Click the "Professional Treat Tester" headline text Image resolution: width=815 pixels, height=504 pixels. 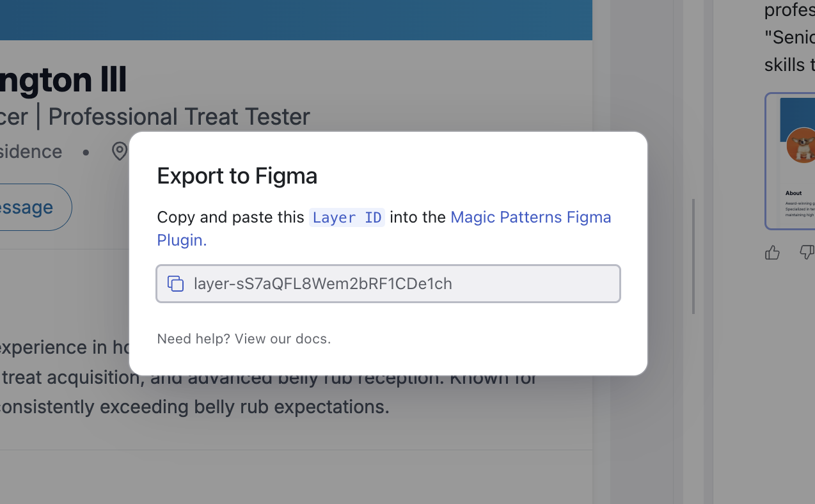click(179, 116)
